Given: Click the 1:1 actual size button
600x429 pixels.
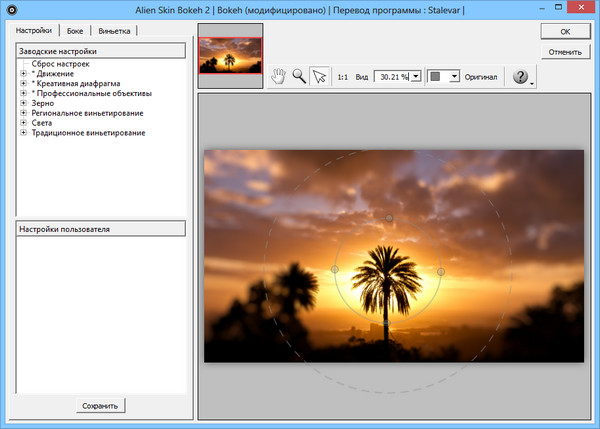Looking at the screenshot, I should tap(343, 76).
